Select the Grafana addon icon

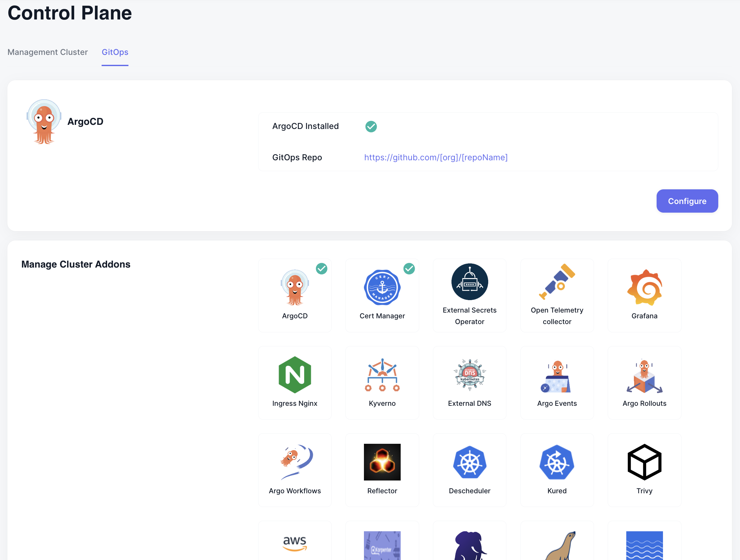[x=644, y=287]
